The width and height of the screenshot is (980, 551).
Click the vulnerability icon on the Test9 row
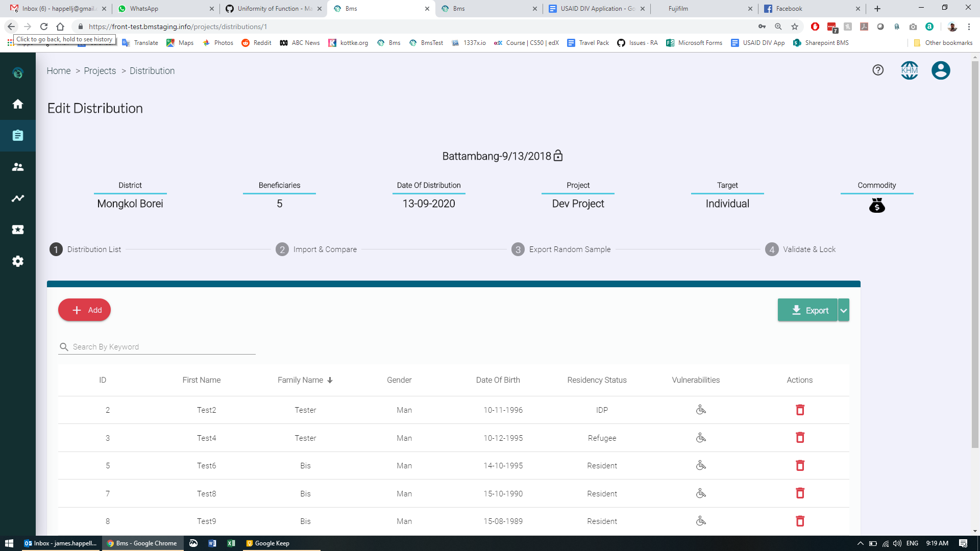(701, 521)
